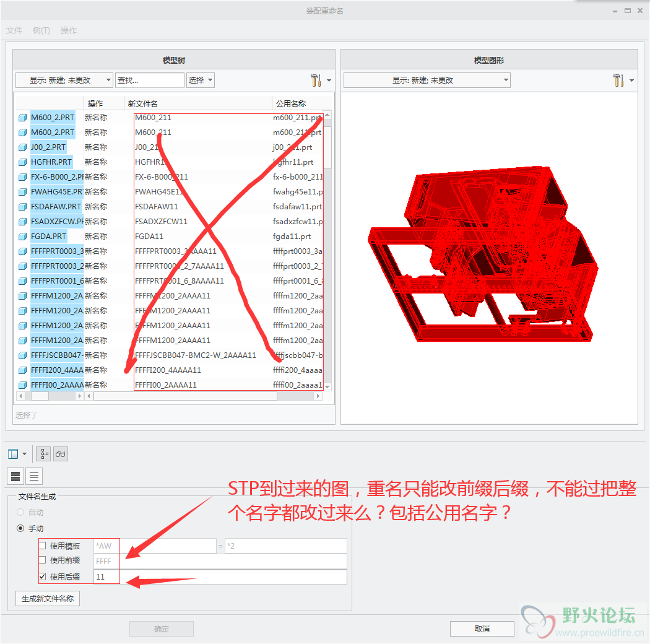This screenshot has height=644, width=650.
Task: Open the 操作 menu
Action: click(69, 31)
